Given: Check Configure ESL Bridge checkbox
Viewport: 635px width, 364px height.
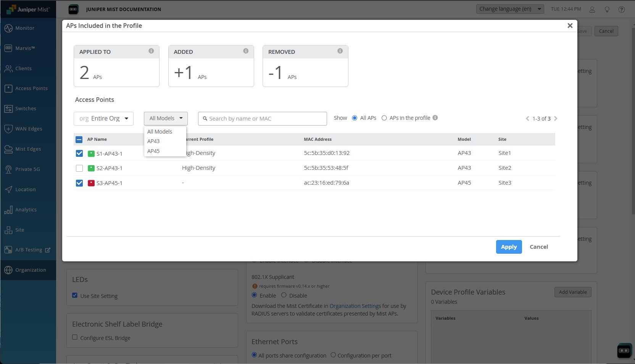Looking at the screenshot, I should click(75, 337).
